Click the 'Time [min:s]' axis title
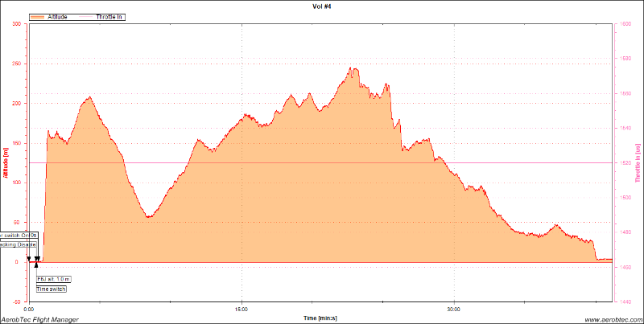This screenshot has height=324, width=644. tap(321, 318)
